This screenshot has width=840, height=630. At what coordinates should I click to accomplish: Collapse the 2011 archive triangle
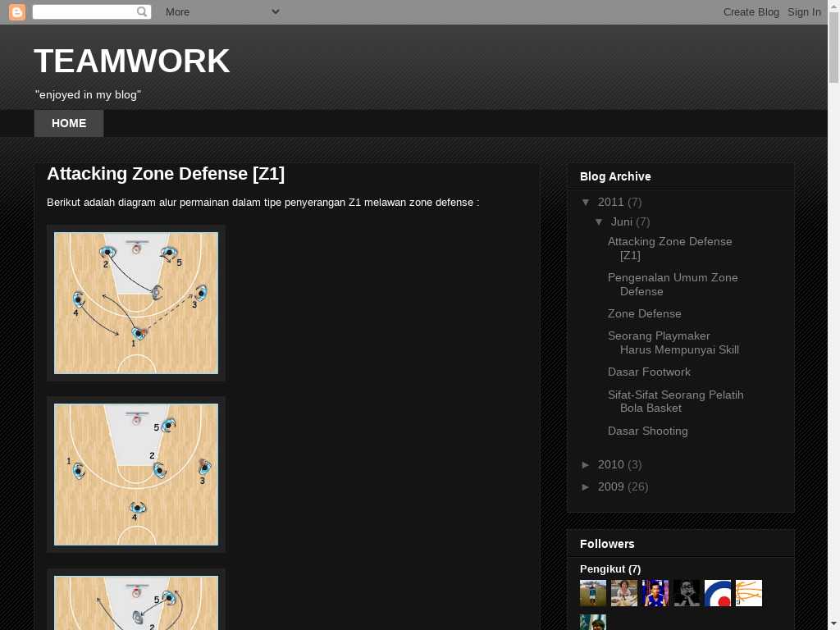click(x=586, y=202)
